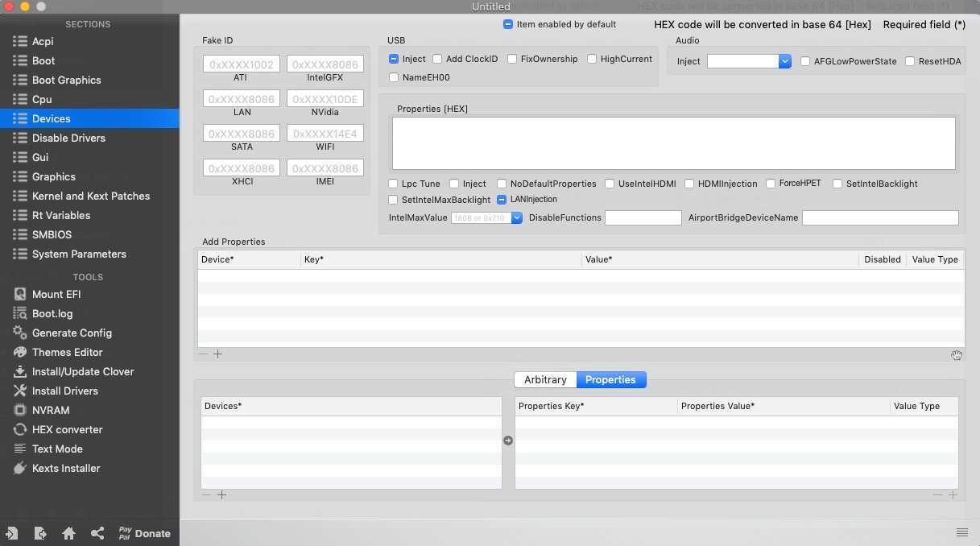Click the export configuration icon in bottom bar
This screenshot has width=980, height=546.
[40, 533]
